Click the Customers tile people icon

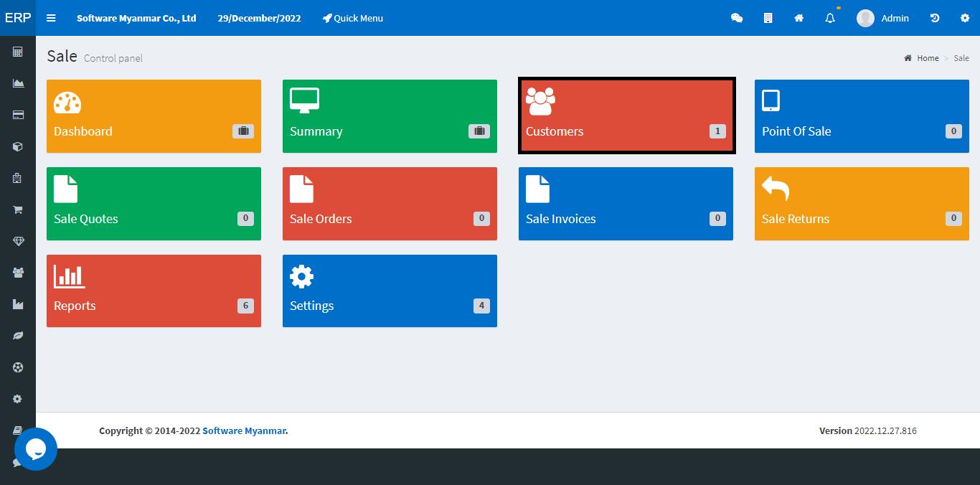pos(540,102)
